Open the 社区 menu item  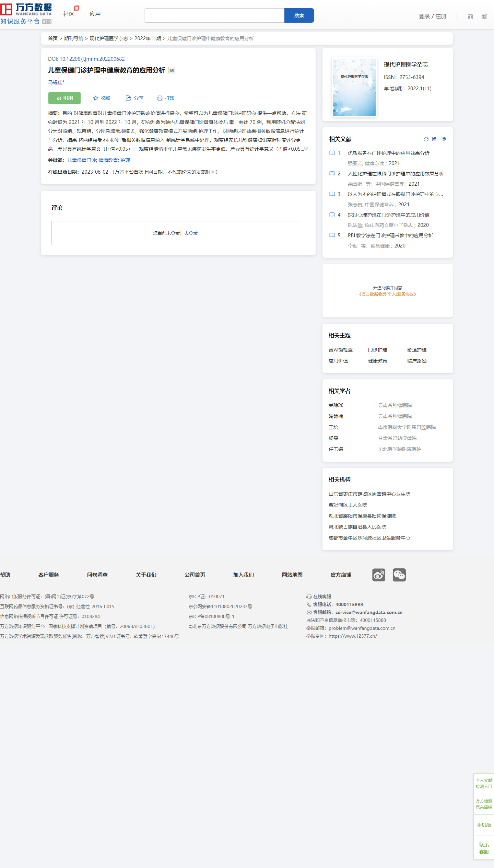69,14
